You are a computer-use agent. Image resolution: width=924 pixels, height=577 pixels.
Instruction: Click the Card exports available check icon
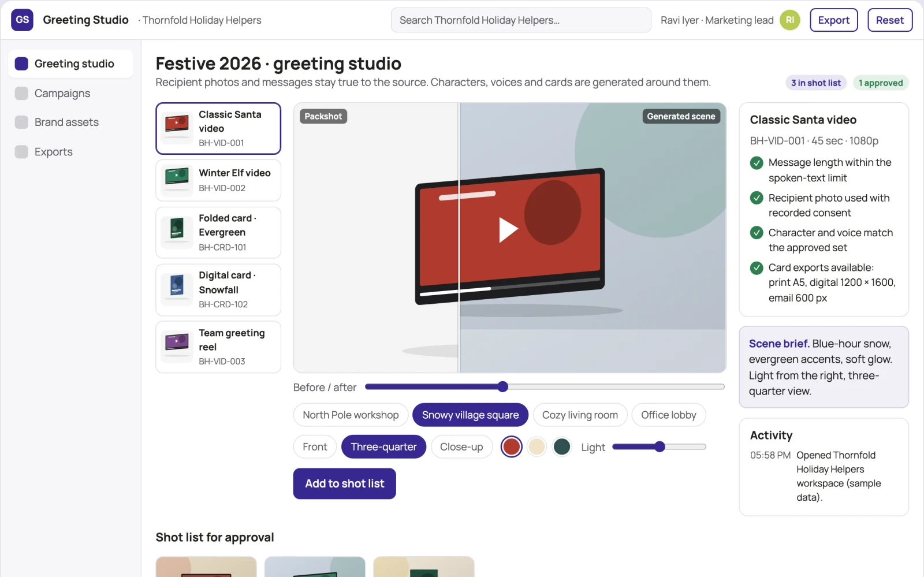click(x=757, y=268)
